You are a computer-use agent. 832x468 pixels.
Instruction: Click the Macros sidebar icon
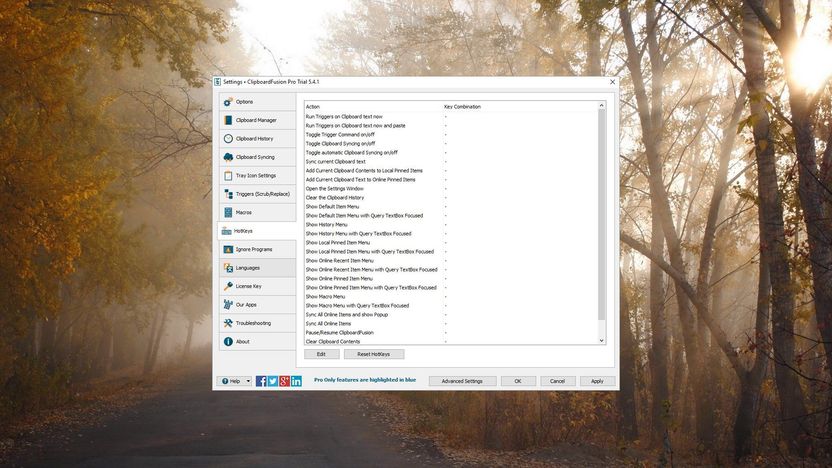[x=228, y=212]
